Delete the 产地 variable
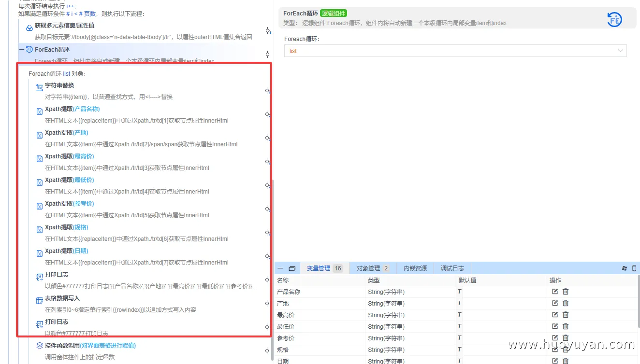The height and width of the screenshot is (364, 640). pos(566,303)
